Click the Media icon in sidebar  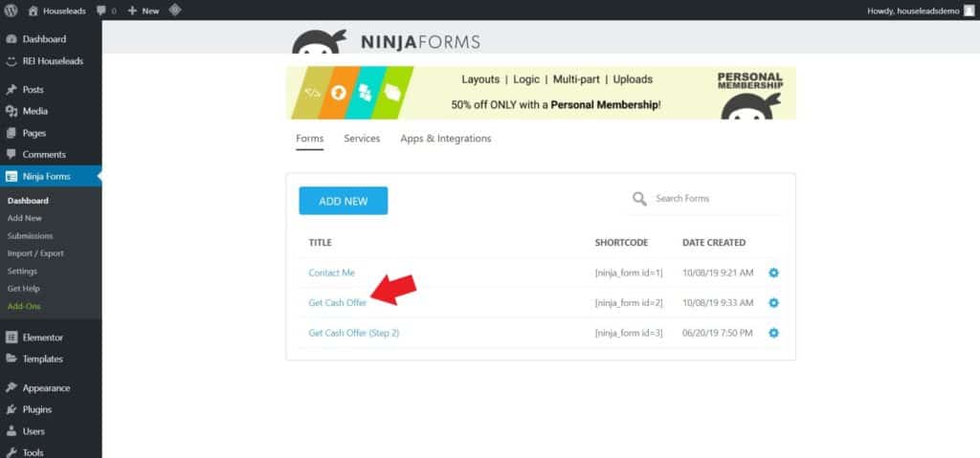click(11, 111)
